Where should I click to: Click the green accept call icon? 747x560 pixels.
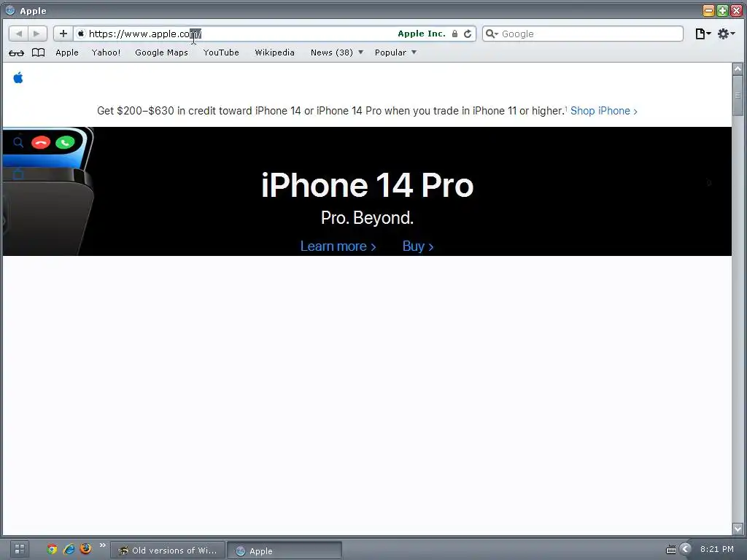(65, 142)
